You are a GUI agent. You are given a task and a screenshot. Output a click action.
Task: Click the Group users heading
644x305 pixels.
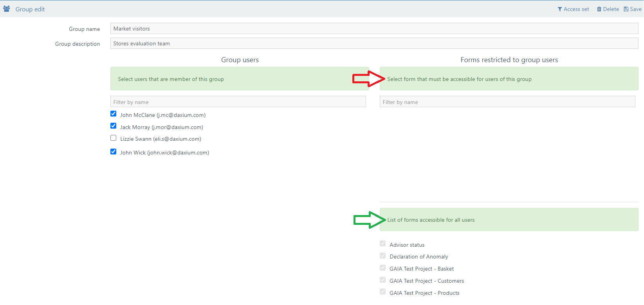240,60
